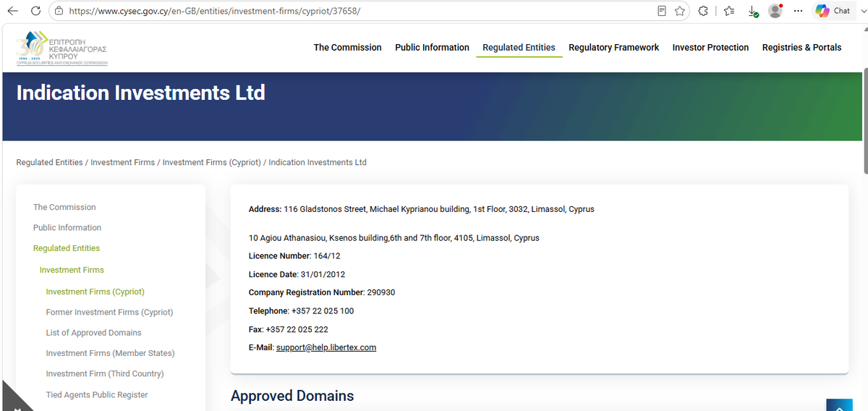868x411 pixels.
Task: Open the browser extensions puzzle icon
Action: point(703,11)
